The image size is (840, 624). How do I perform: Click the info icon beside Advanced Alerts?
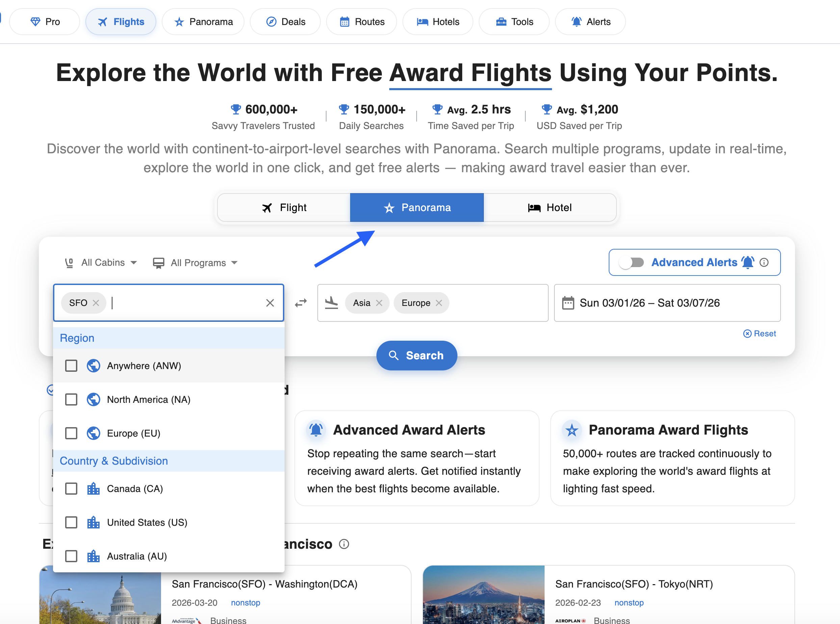point(764,262)
